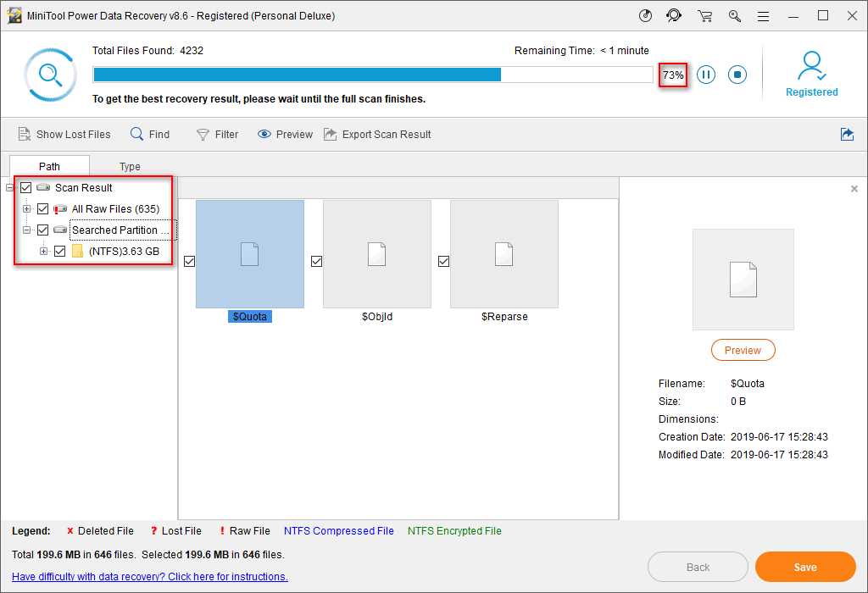The height and width of the screenshot is (593, 868).
Task: Uncheck the $ObjId file checkbox
Action: 317,261
